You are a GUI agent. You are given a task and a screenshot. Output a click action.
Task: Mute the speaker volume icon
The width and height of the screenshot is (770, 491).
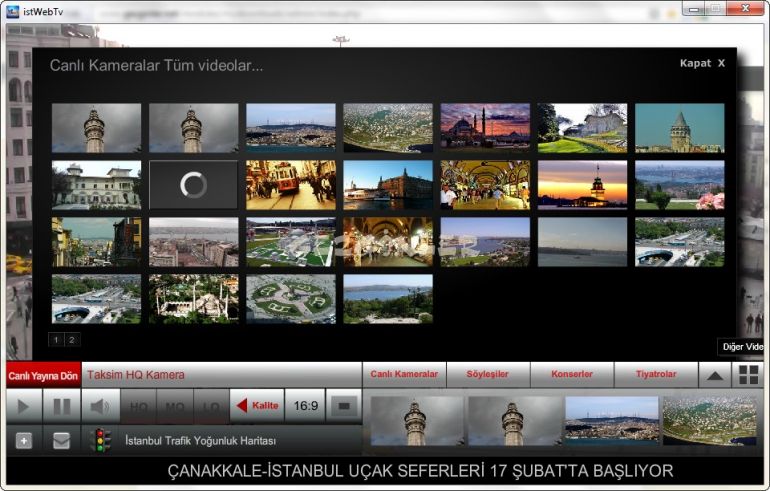(x=100, y=407)
